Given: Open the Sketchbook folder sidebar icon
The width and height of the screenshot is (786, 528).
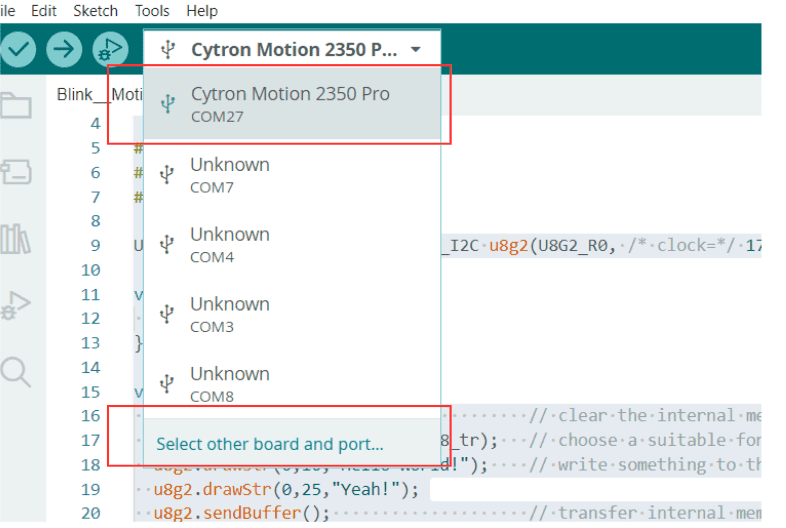Looking at the screenshot, I should point(15,106).
